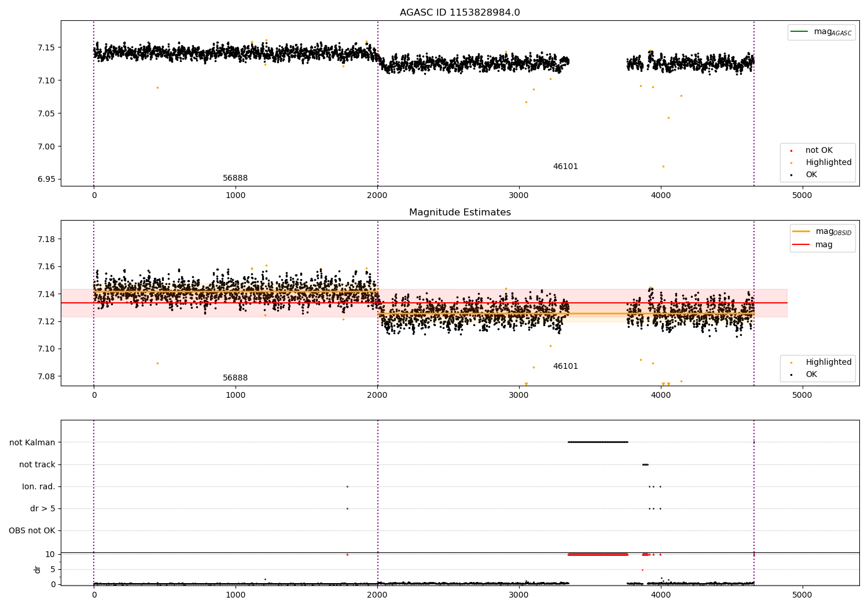
Task: Click the '10' tick on dr axis
Action: 50,554
